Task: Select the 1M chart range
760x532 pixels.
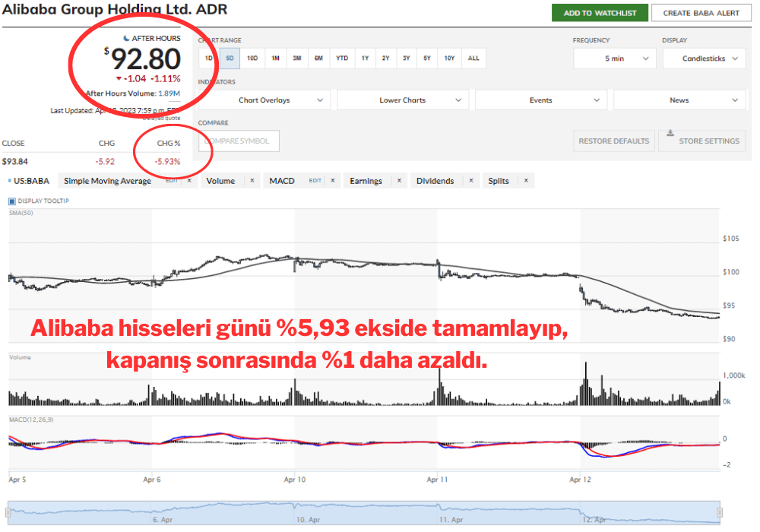Action: click(275, 59)
